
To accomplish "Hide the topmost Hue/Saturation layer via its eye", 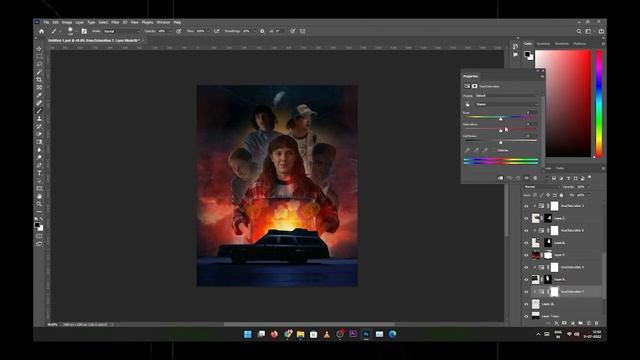I will click(x=526, y=206).
